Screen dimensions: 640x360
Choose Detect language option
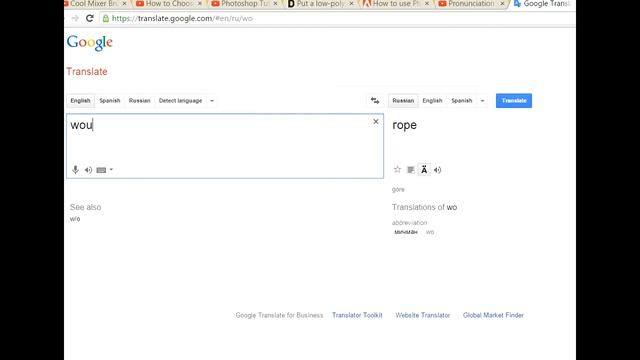click(x=180, y=100)
